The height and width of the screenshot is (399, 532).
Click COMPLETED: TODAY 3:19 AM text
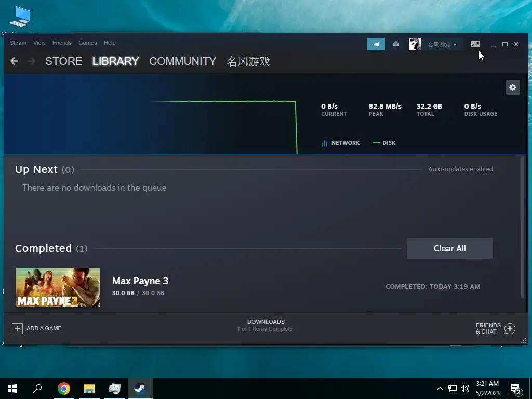coord(433,287)
